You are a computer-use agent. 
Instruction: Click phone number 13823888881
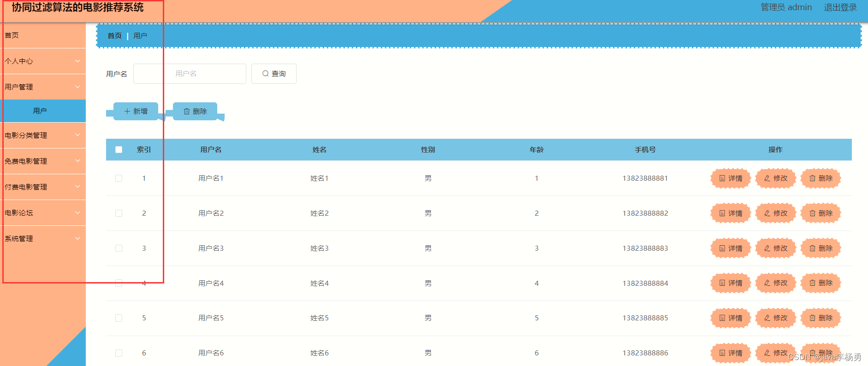(x=645, y=178)
